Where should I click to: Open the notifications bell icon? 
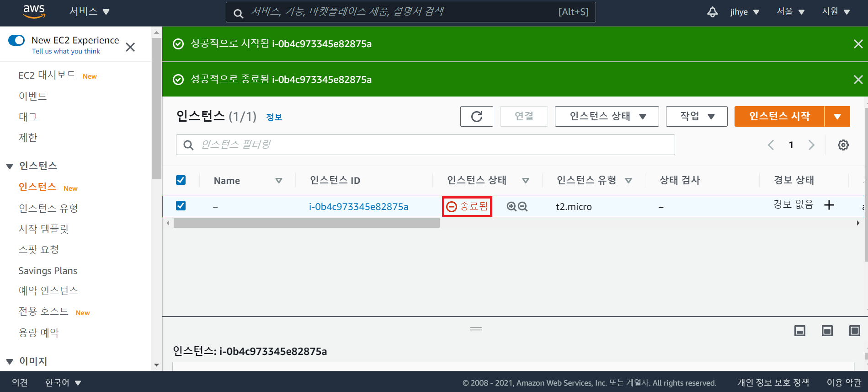coord(712,12)
